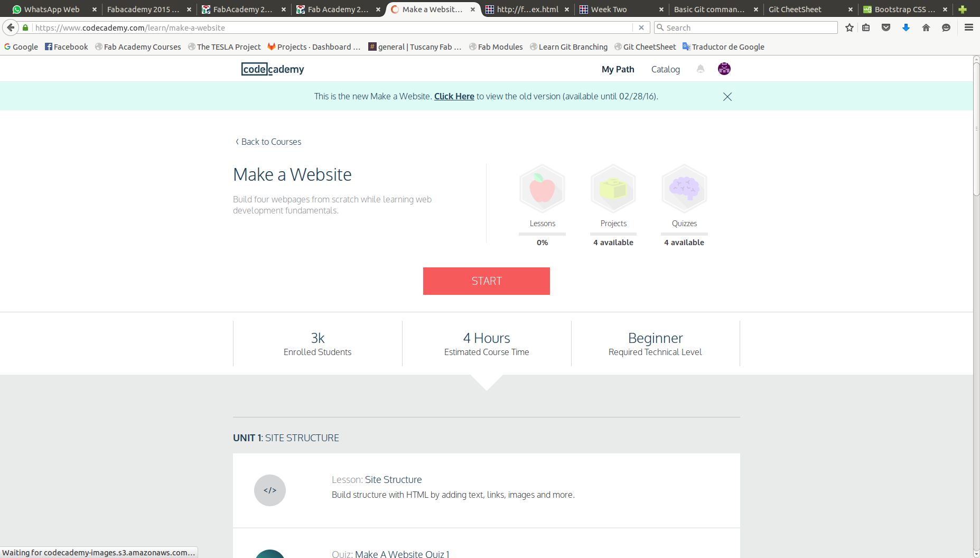Viewport: 980px width, 558px height.
Task: Open My Path in the navigation
Action: (x=618, y=69)
